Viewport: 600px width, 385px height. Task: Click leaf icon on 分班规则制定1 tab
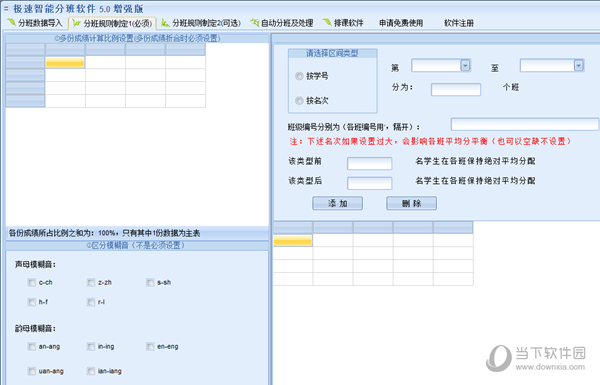point(77,23)
